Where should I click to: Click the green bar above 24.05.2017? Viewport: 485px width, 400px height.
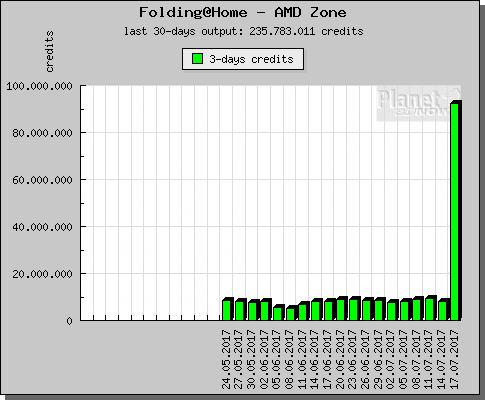227,310
